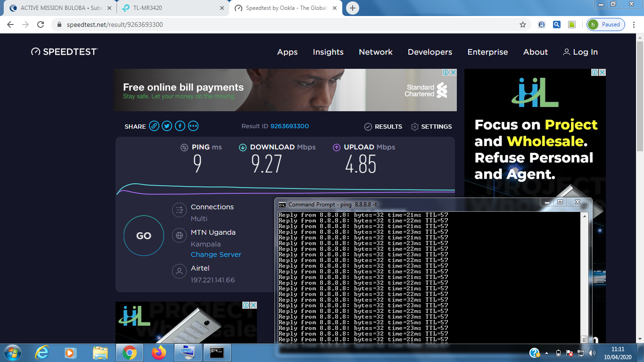Copy the result link via the share link icon
The image size is (644, 362).
[154, 126]
